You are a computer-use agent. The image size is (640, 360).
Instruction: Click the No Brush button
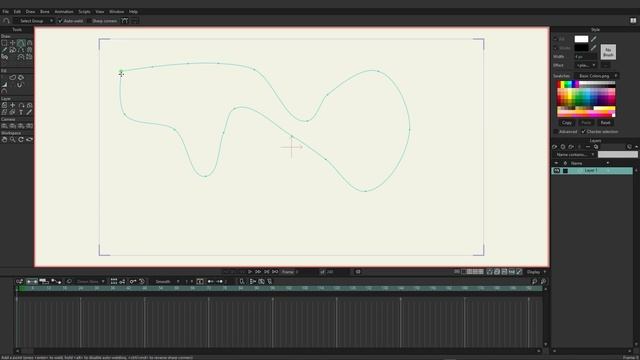(608, 52)
